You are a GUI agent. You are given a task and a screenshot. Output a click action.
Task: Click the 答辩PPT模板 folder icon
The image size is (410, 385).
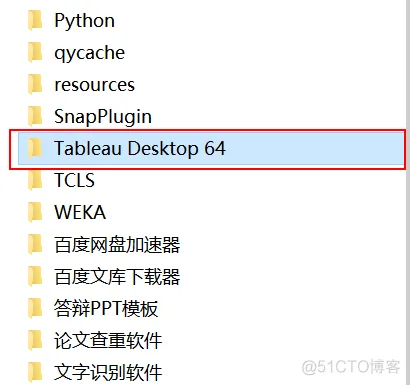pyautogui.click(x=35, y=308)
